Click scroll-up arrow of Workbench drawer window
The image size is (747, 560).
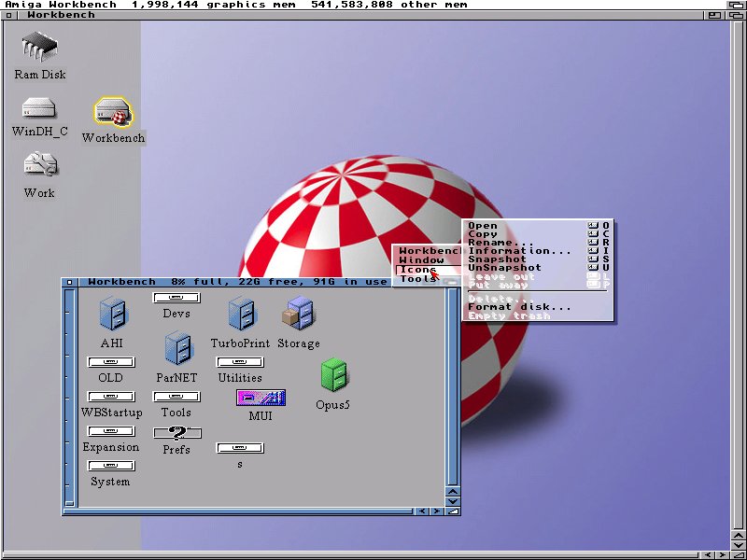[453, 492]
